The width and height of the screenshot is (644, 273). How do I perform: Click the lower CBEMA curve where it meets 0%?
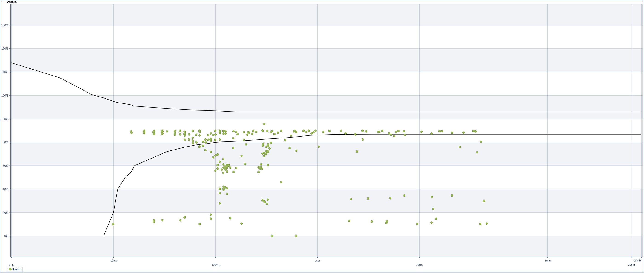104,236
